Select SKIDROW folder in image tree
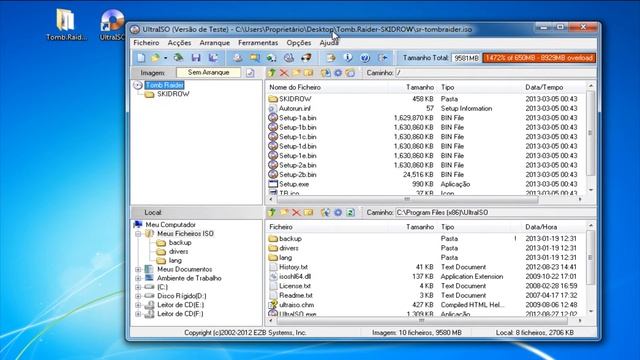The height and width of the screenshot is (360, 640). 173,94
